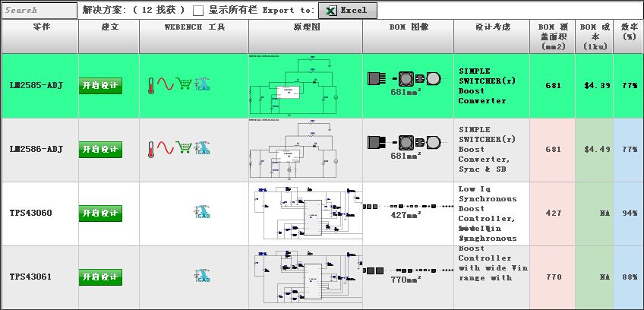Open CAD export icon for TPS43060
The width and height of the screenshot is (644, 310).
pos(202,212)
